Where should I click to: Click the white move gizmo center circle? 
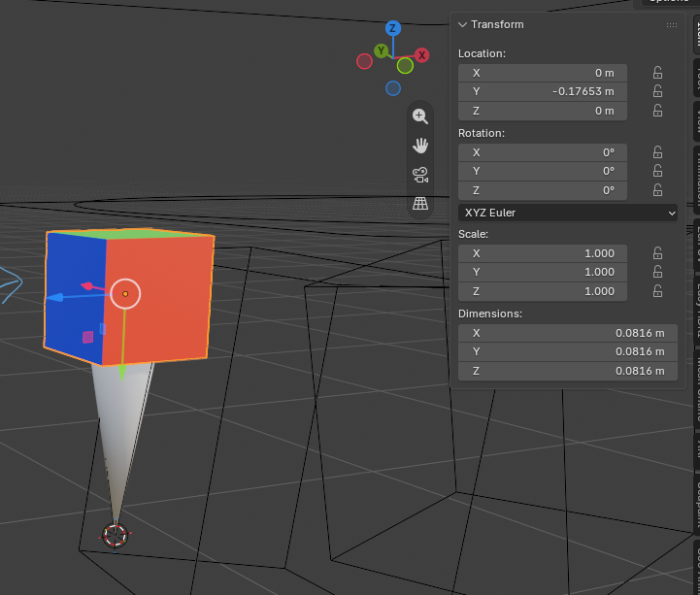pos(125,294)
